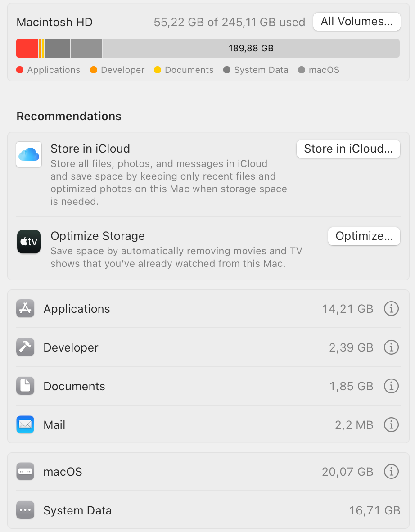The height and width of the screenshot is (532, 415).
Task: Click the macOS drive icon
Action: [x=25, y=471]
